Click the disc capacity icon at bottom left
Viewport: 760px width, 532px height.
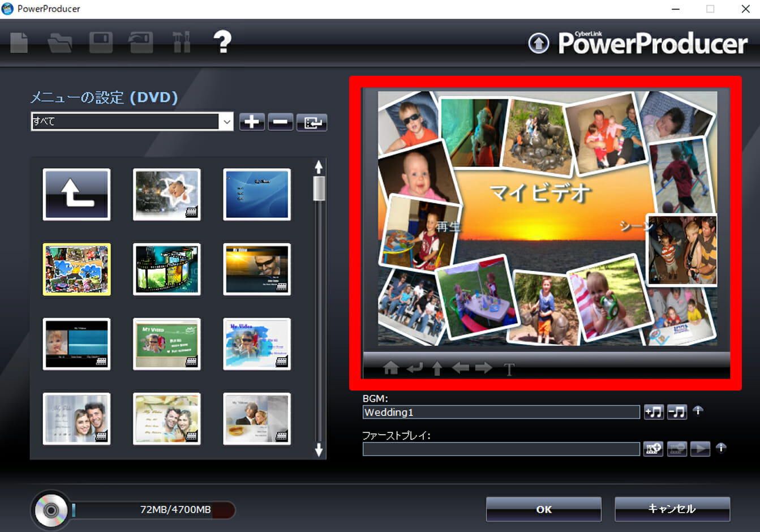click(51, 510)
